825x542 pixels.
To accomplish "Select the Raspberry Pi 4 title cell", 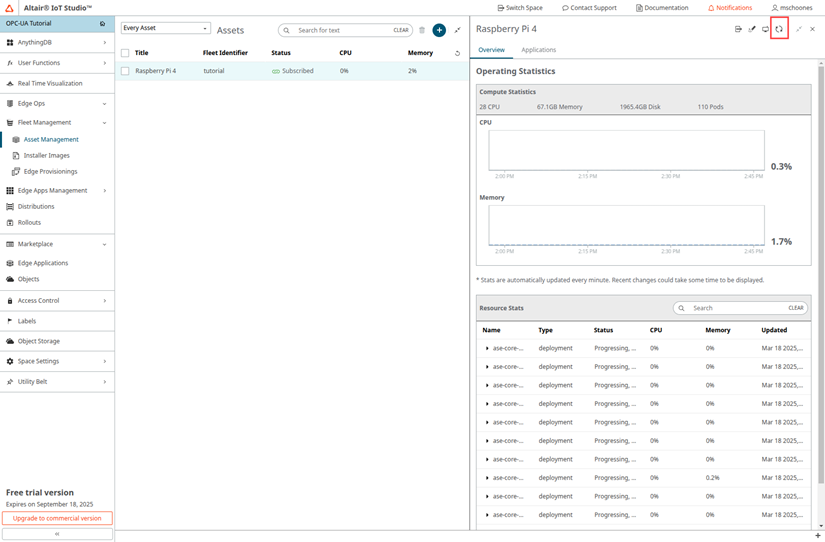I will pos(156,71).
